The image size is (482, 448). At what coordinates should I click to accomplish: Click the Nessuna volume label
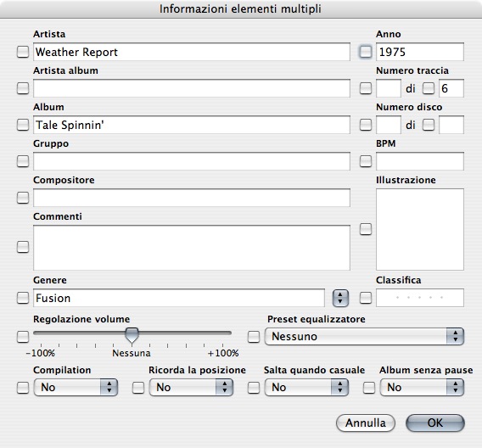tap(132, 353)
